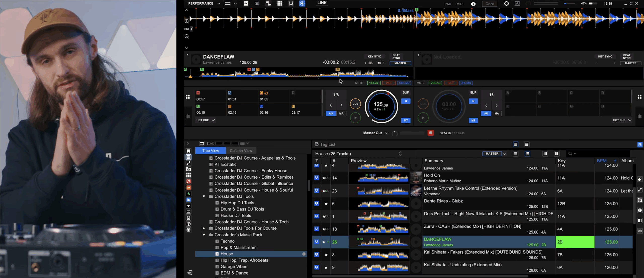Click the info icon in right side panel
The height and width of the screenshot is (278, 644).
click(x=640, y=210)
